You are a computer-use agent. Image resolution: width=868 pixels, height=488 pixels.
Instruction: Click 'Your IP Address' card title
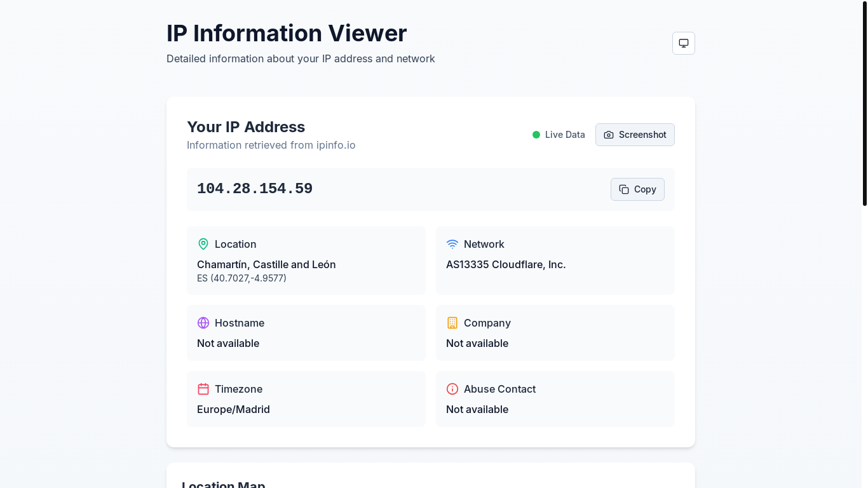pos(246,126)
